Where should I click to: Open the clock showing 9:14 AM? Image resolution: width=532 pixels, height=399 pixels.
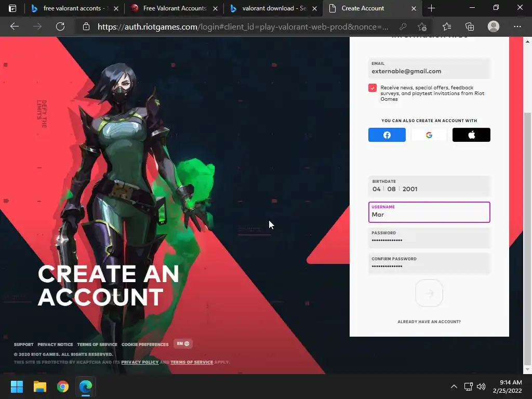pyautogui.click(x=507, y=387)
